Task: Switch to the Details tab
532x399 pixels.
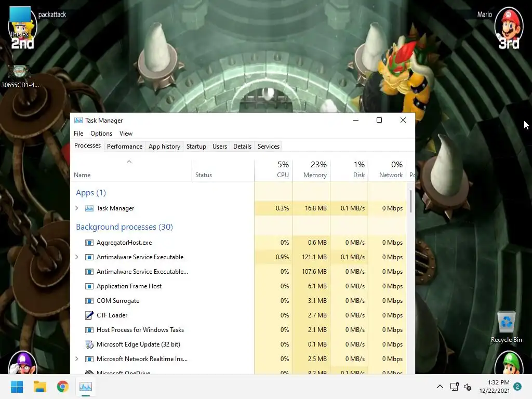Action: pyautogui.click(x=242, y=146)
